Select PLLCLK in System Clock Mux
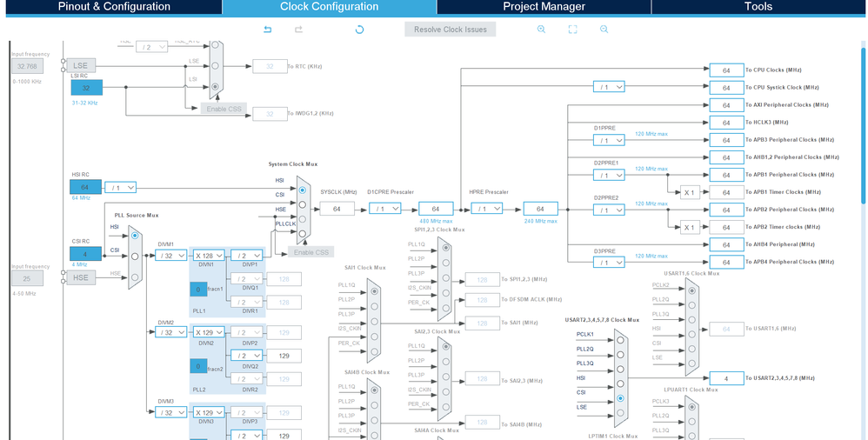868x440 pixels. pyautogui.click(x=303, y=234)
